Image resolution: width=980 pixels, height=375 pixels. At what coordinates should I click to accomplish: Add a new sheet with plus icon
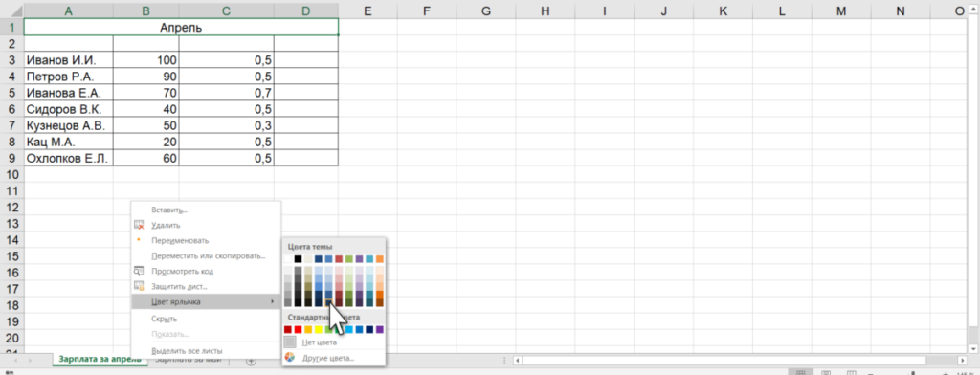(251, 361)
